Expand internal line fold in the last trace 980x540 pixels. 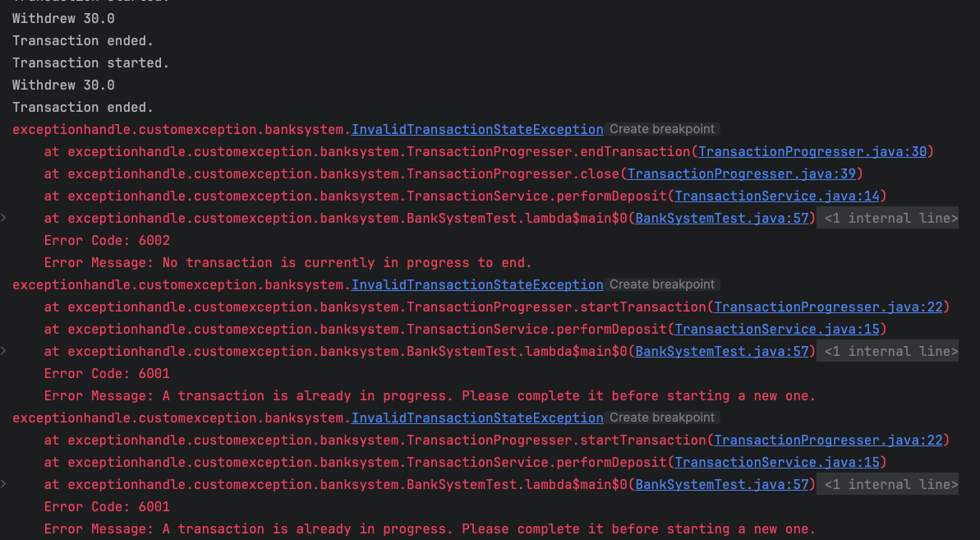pos(887,484)
